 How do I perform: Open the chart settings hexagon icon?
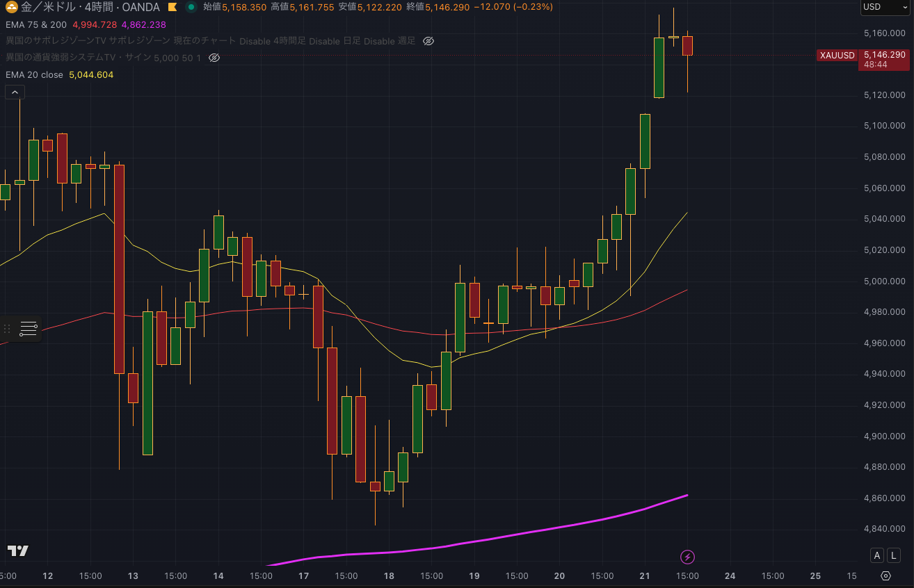885,576
